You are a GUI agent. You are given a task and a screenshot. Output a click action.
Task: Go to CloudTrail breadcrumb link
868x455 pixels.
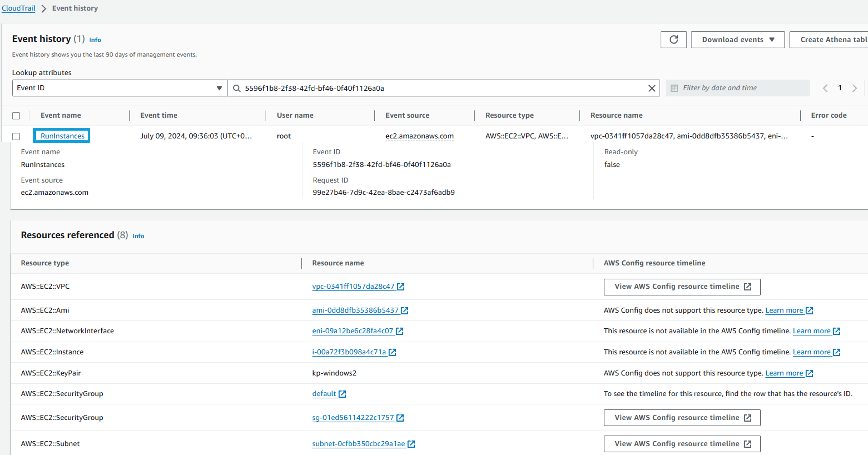(19, 8)
